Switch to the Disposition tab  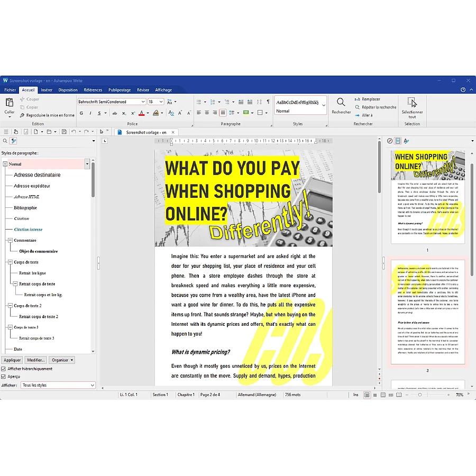click(x=68, y=90)
